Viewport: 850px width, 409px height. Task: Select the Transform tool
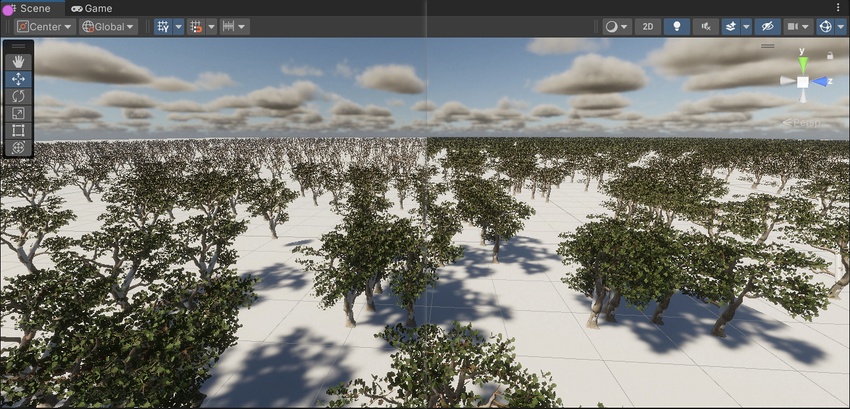coord(18,148)
